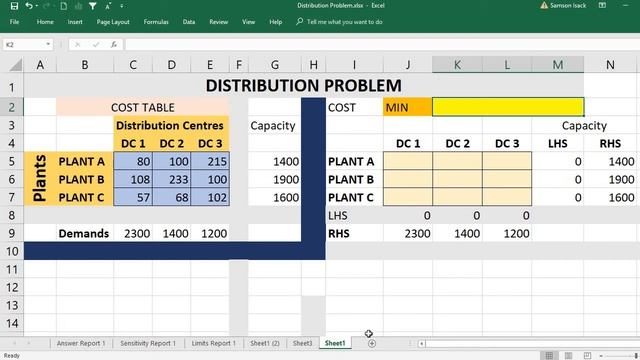Click the Save icon in quick access toolbar
This screenshot has width=640, height=360.
click(x=14, y=6)
